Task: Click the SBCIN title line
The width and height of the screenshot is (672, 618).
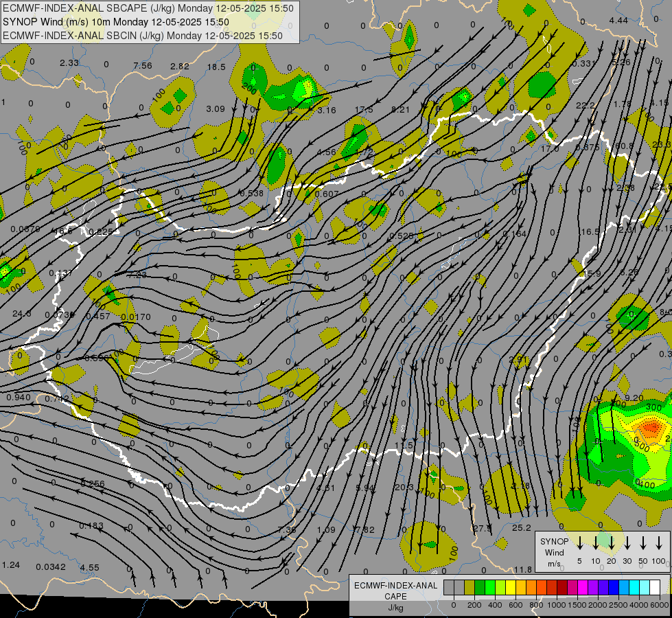Action: tap(142, 36)
